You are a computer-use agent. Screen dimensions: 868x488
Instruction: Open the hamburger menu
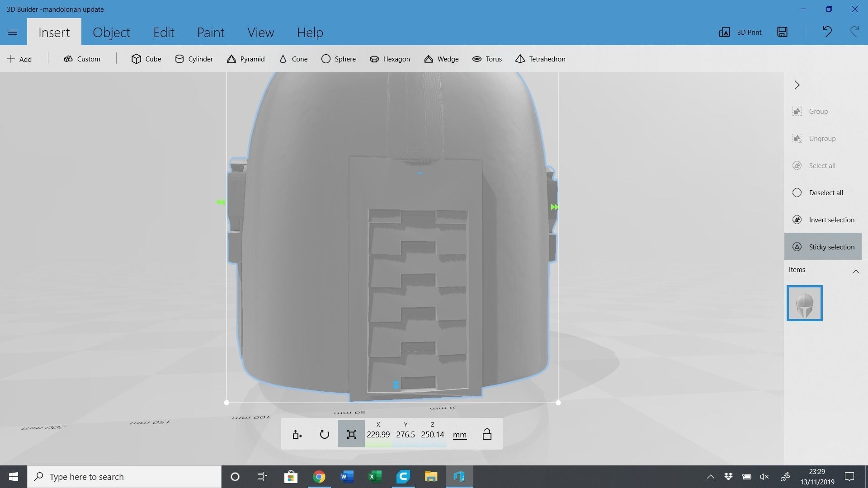pyautogui.click(x=13, y=32)
